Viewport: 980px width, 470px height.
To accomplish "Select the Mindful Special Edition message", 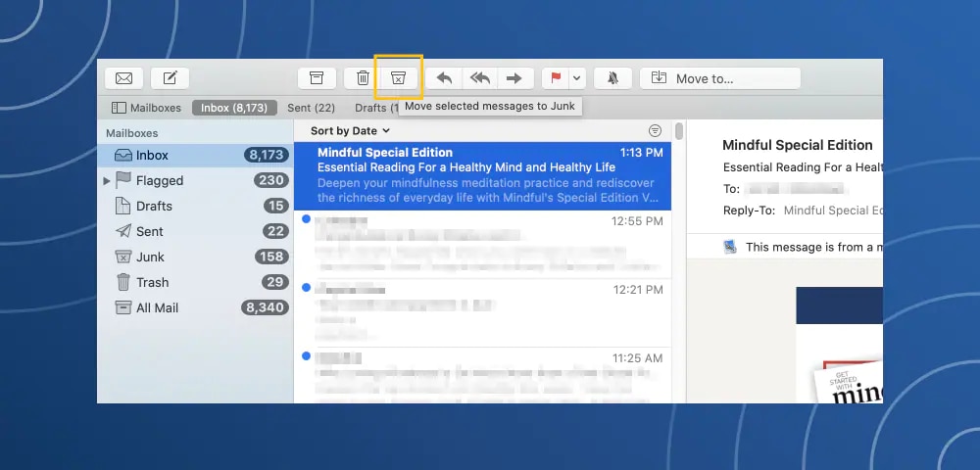I will [482, 176].
